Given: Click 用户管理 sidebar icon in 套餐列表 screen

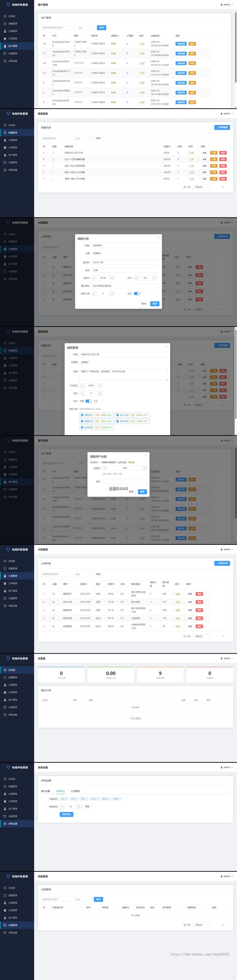Looking at the screenshot, I should (5, 155).
